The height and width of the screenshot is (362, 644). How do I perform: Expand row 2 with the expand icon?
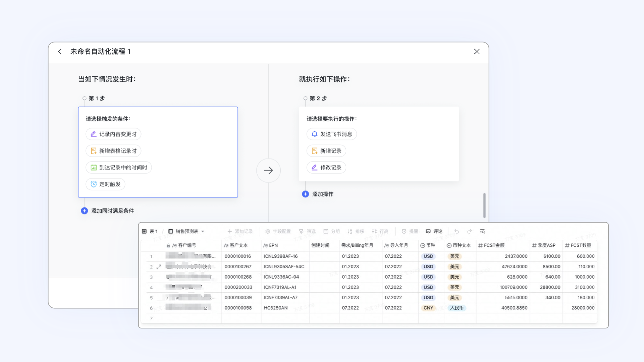(x=159, y=267)
